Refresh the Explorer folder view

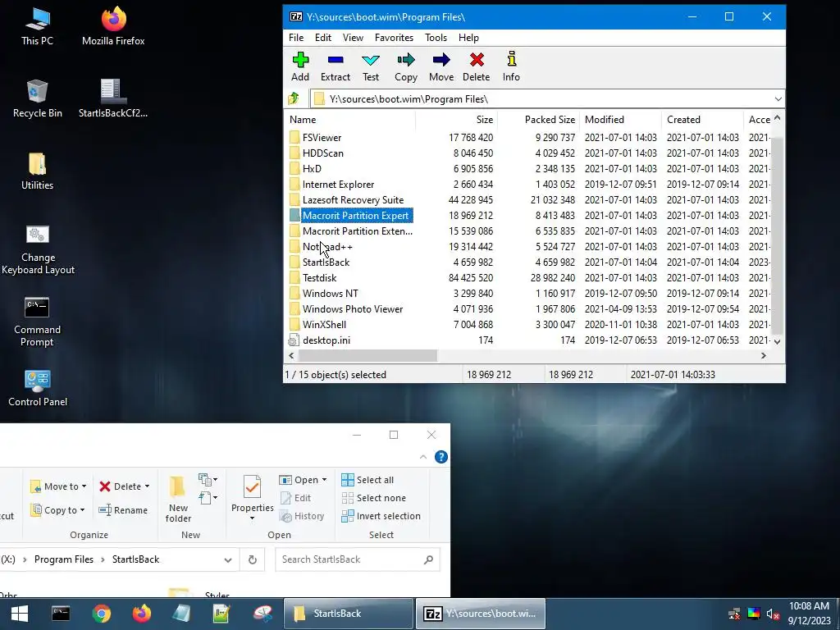pos(253,559)
